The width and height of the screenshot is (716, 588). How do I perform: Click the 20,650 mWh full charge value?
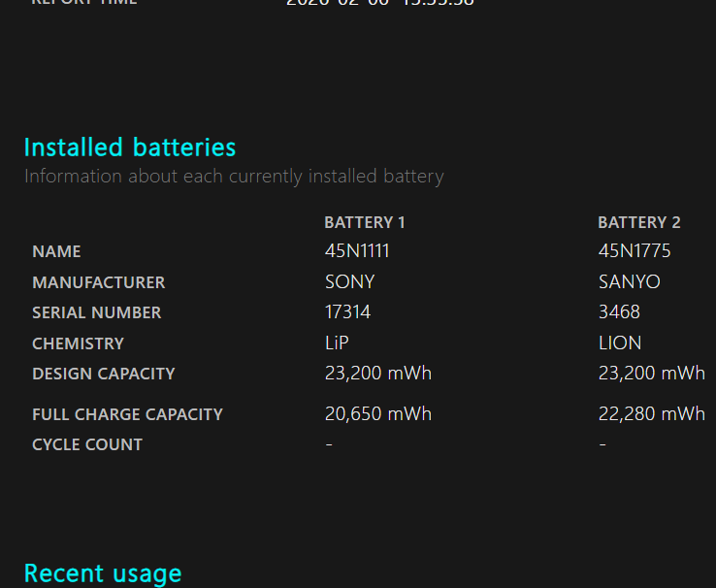pos(378,414)
